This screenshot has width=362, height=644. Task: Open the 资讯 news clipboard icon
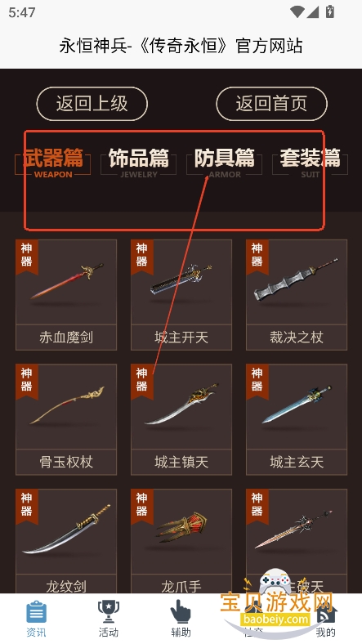pyautogui.click(x=36, y=612)
